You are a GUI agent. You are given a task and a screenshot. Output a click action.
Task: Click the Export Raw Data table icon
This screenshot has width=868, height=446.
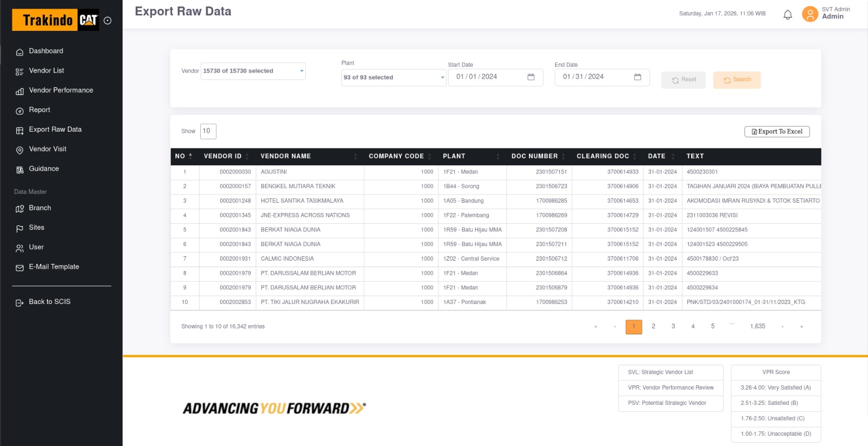(20, 130)
